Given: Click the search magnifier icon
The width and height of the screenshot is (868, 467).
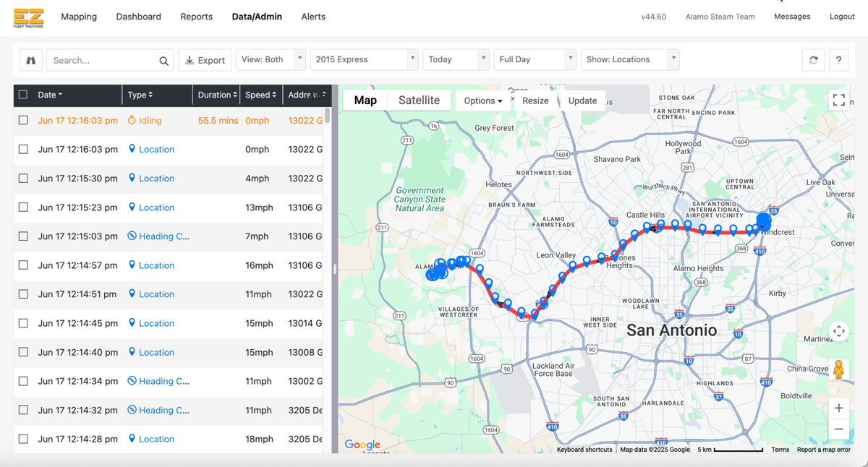Looking at the screenshot, I should (163, 61).
